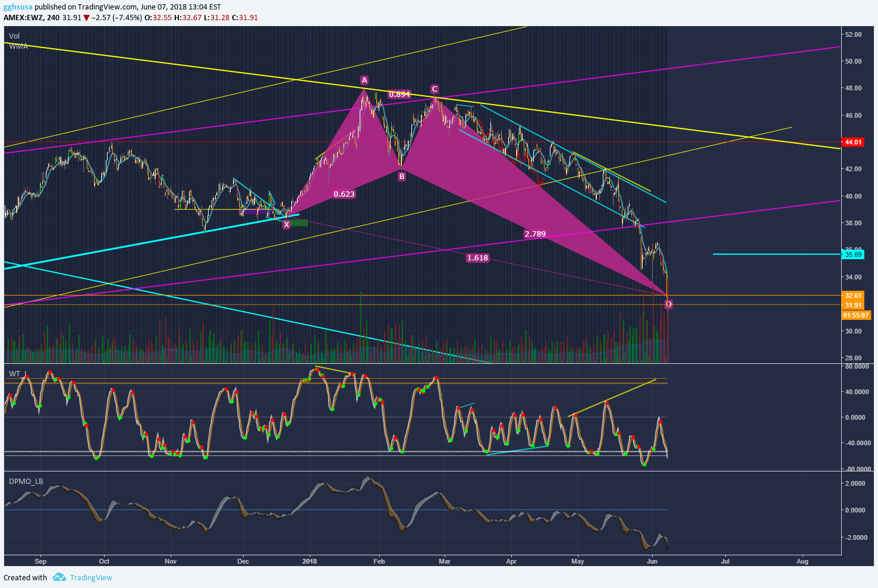Click the Nov time axis label
The height and width of the screenshot is (588, 878).
click(171, 561)
